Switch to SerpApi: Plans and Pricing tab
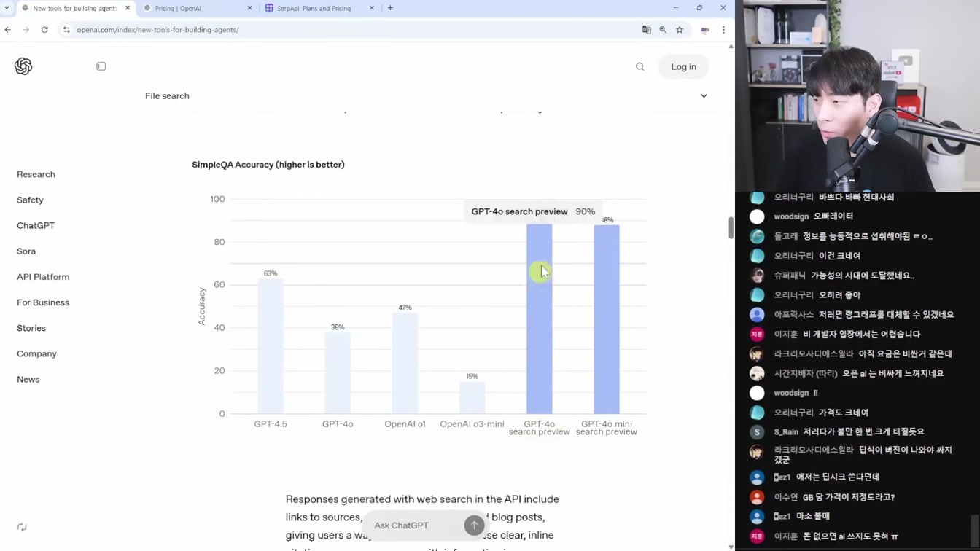 point(319,8)
